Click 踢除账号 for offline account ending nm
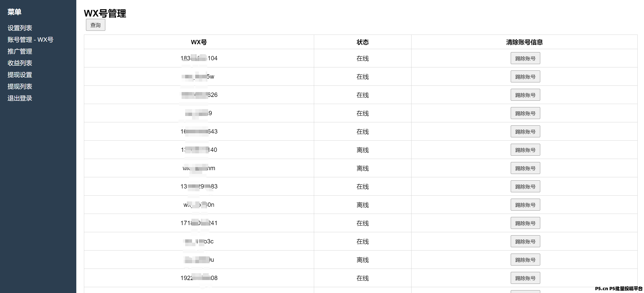This screenshot has width=644, height=293. point(525,168)
